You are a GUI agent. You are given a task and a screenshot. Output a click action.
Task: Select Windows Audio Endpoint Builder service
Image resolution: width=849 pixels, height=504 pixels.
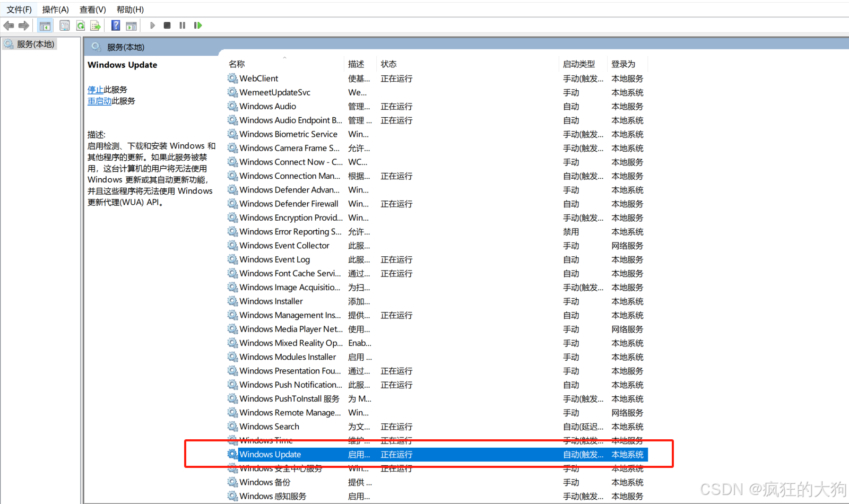click(437, 120)
